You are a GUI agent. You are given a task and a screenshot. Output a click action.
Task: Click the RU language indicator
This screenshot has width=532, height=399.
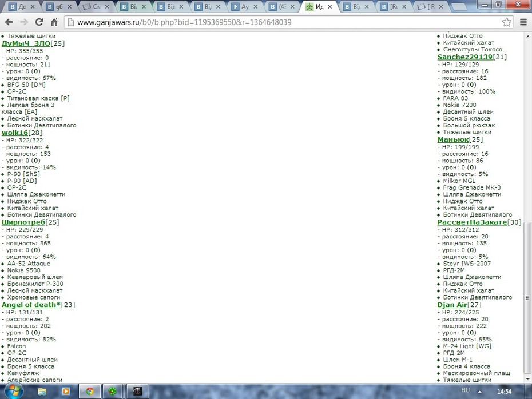pyautogui.click(x=466, y=390)
